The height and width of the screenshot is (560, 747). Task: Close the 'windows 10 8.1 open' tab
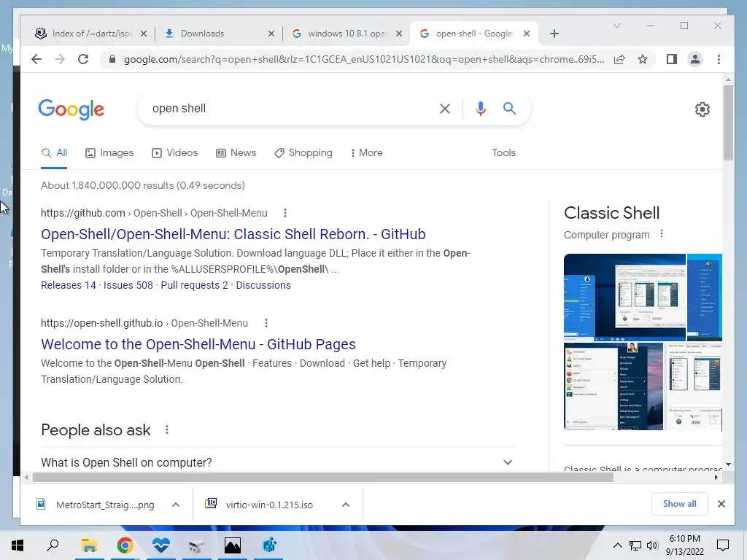(399, 34)
